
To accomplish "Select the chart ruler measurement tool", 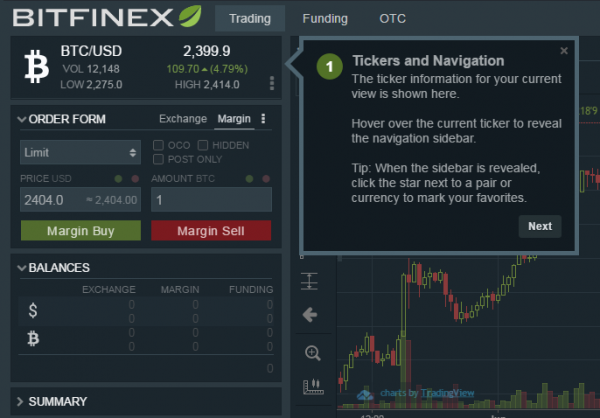I will pos(313,387).
